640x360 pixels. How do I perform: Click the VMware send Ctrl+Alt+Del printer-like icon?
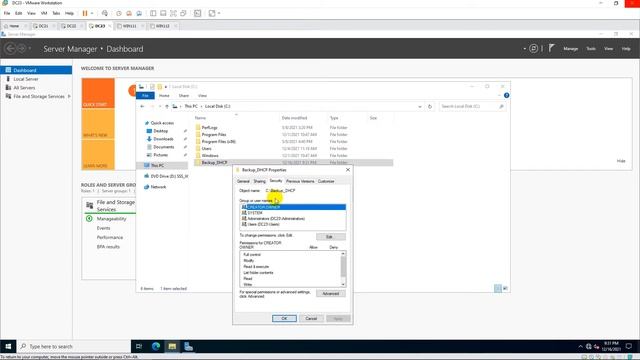click(105, 13)
